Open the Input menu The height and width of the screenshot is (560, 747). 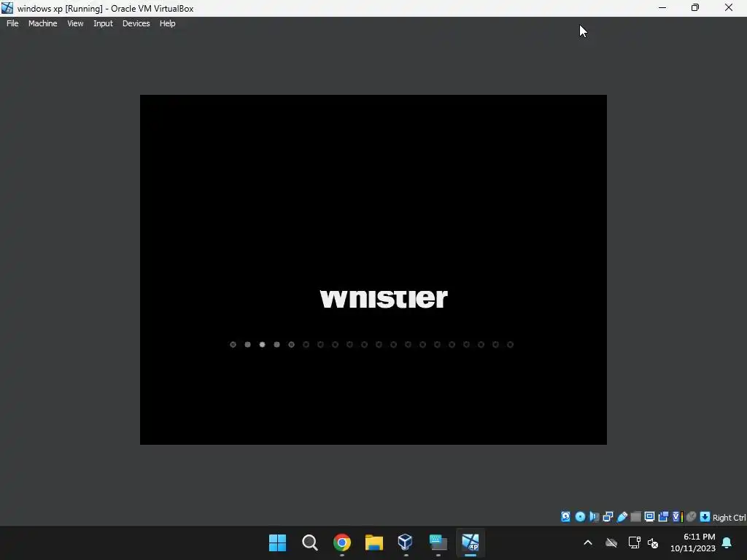[103, 23]
